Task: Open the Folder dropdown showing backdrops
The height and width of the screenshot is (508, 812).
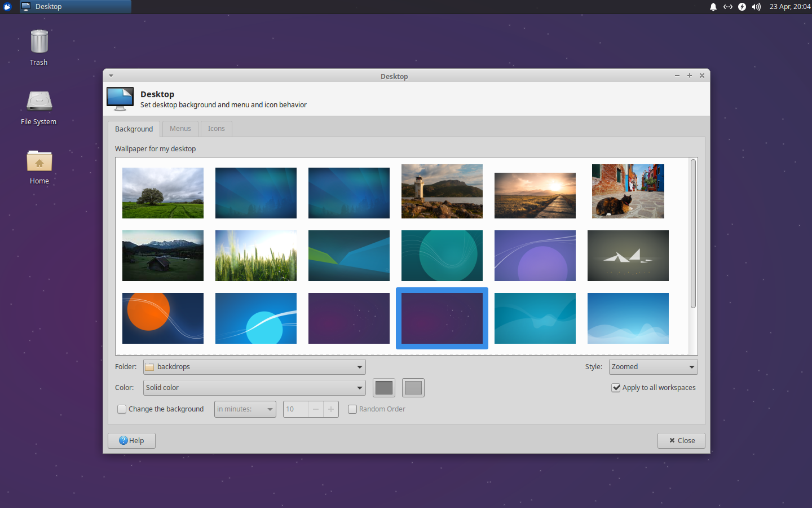Action: (254, 366)
